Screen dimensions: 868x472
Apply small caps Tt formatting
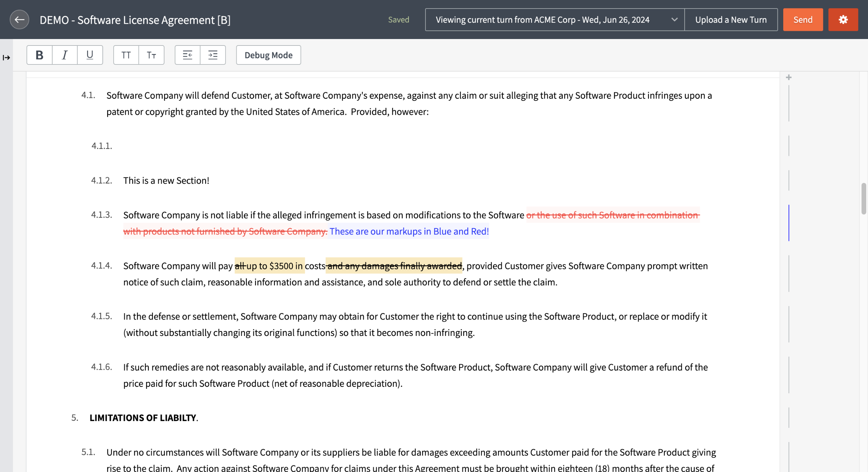click(151, 55)
